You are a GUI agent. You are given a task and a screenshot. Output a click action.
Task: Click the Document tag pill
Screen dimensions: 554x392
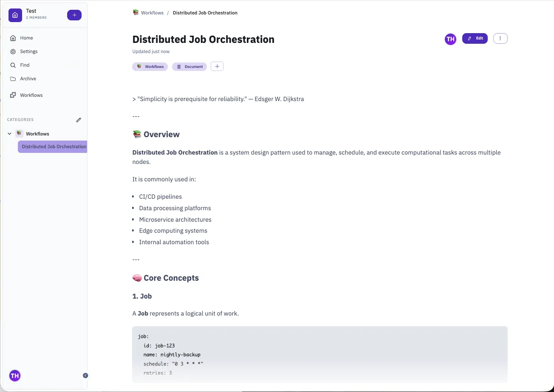(x=189, y=66)
